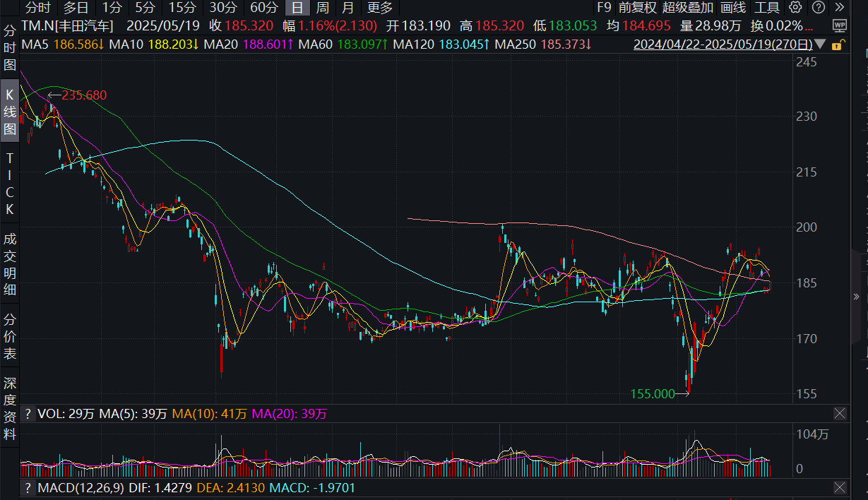Open the date range dropdown triangle
This screenshot has width=868, height=500.
pos(819,44)
